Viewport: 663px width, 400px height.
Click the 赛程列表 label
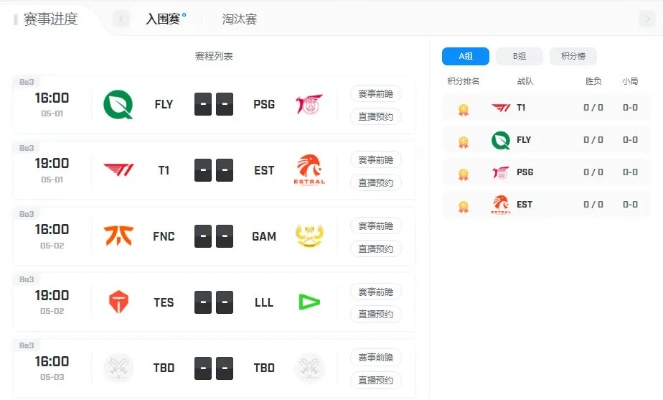214,56
